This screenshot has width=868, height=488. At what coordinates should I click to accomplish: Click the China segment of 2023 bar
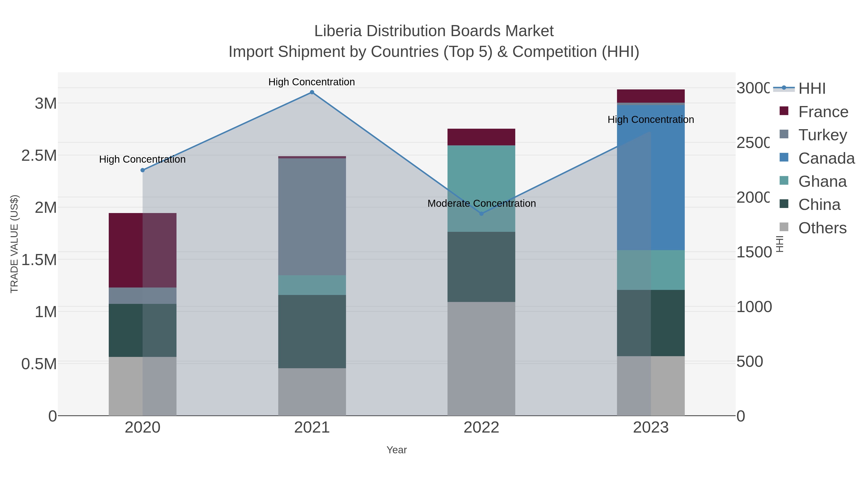(x=651, y=323)
